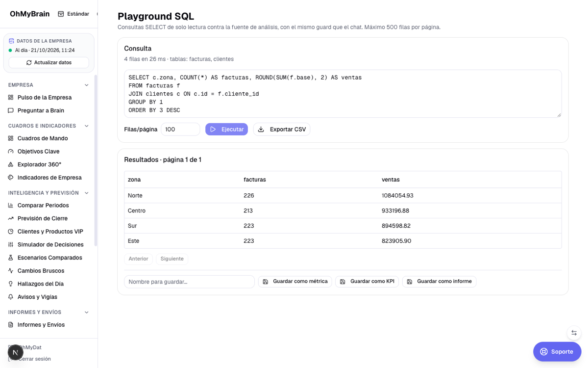Collapse the INTELIGENCIA Y PREVISIÓN section
Image resolution: width=588 pixels, height=368 pixels.
click(x=87, y=193)
